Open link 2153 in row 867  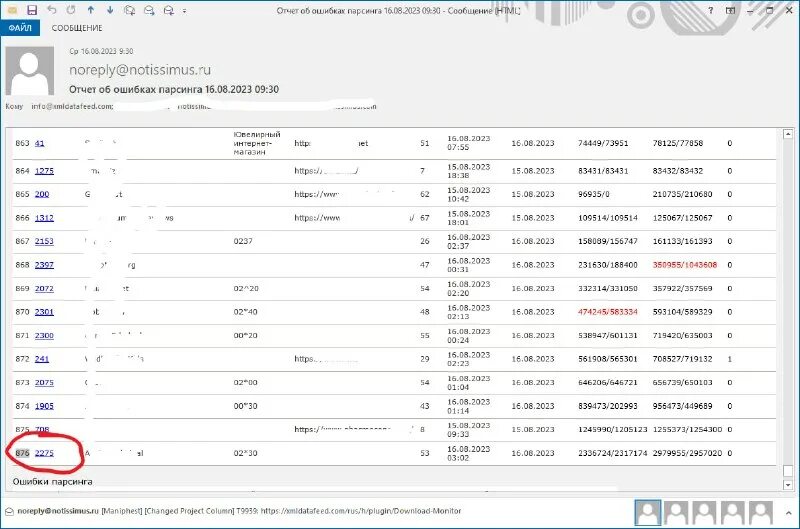[44, 241]
